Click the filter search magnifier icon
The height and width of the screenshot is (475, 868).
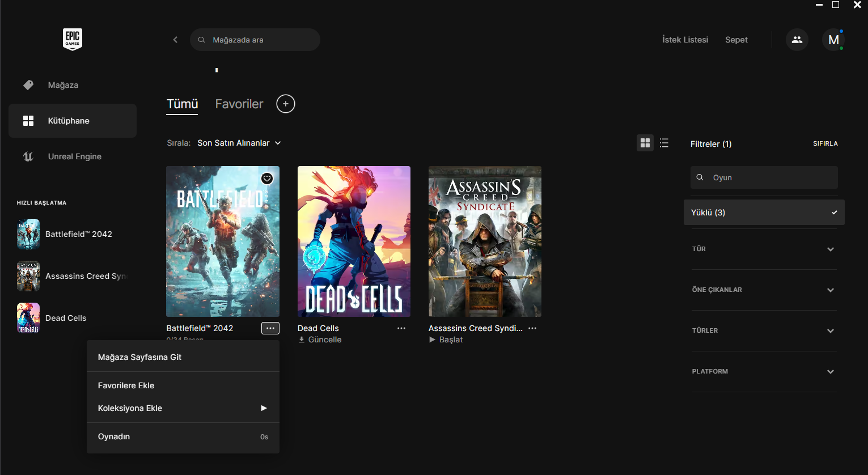[700, 177]
